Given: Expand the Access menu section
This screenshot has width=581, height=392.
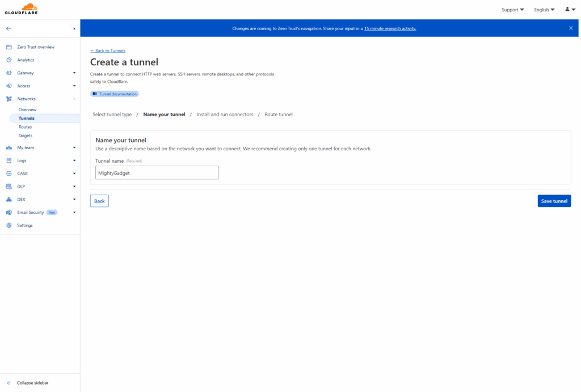Looking at the screenshot, I should 74,86.
